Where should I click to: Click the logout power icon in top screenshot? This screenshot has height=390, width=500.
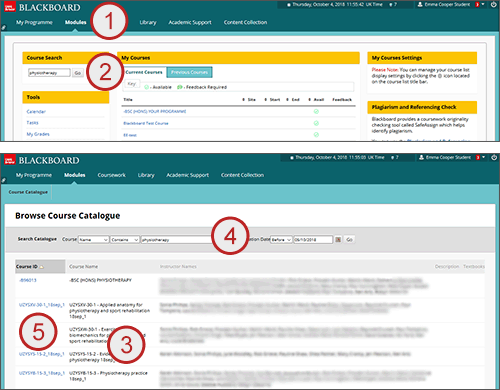pos(493,5)
